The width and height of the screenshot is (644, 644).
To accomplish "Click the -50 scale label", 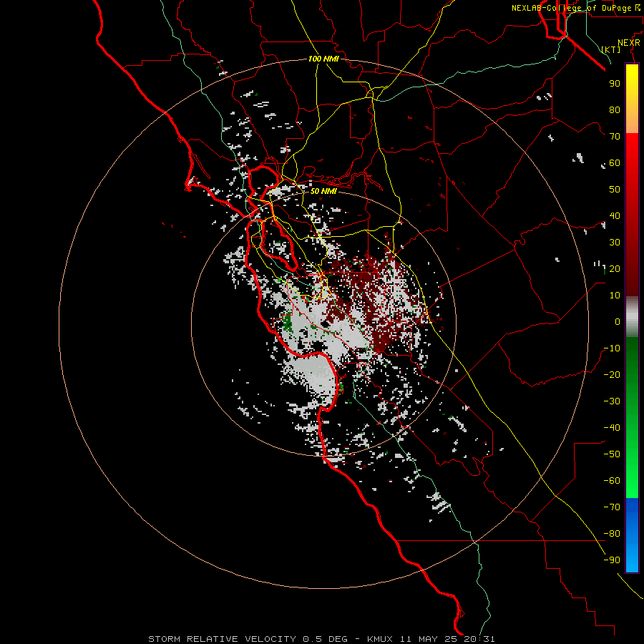I will click(x=612, y=454).
